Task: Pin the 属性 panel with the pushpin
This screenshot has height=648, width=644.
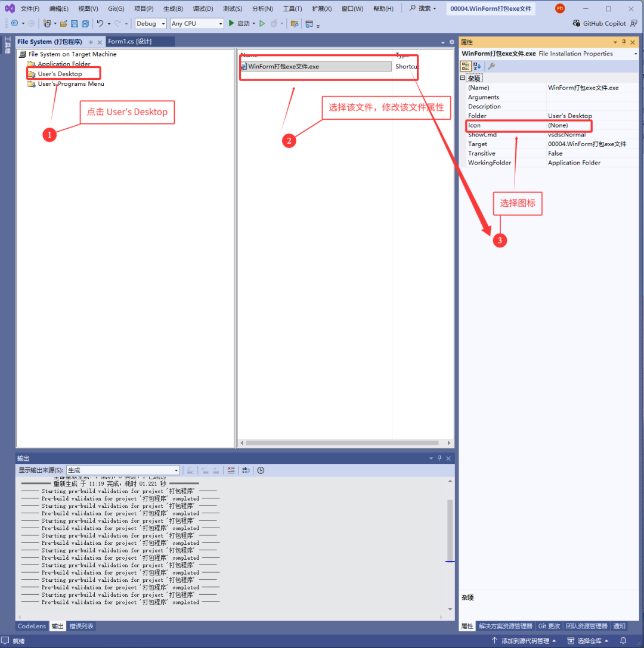Action: pyautogui.click(x=624, y=42)
